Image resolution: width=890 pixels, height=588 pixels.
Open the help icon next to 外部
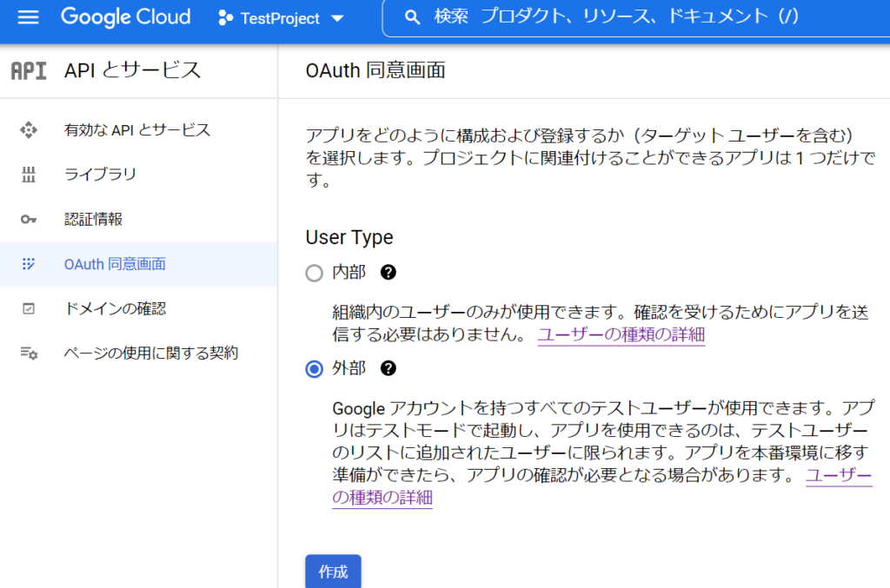pyautogui.click(x=389, y=368)
